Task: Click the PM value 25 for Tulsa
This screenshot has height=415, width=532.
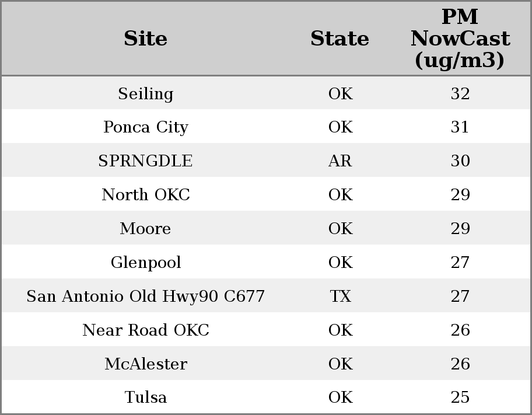Action: (460, 397)
